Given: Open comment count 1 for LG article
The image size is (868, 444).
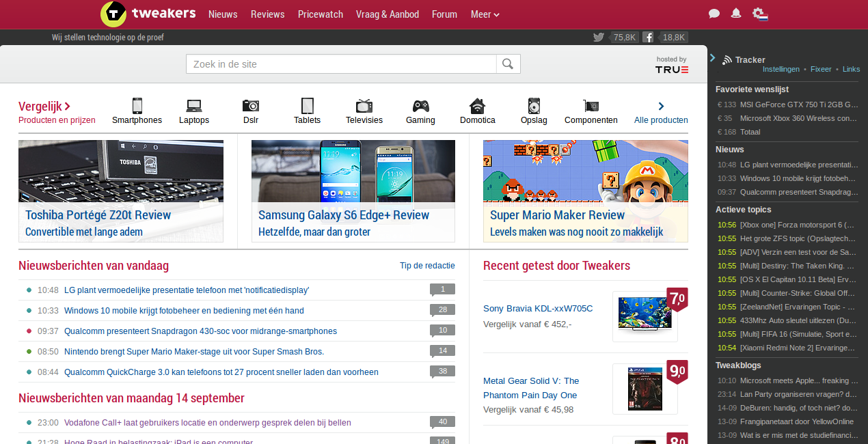Looking at the screenshot, I should (x=442, y=290).
